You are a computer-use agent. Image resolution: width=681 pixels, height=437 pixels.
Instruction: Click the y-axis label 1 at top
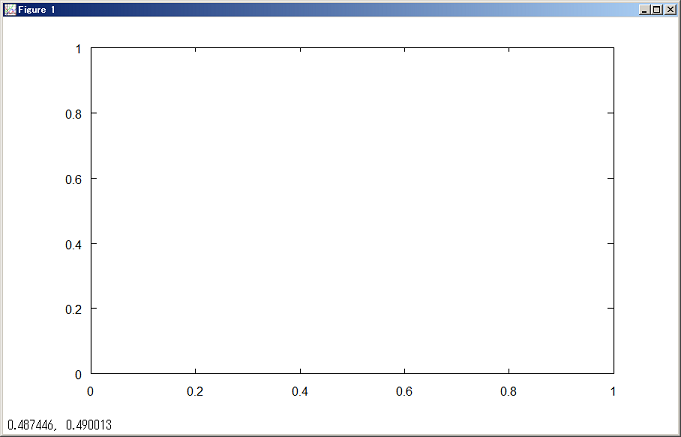click(78, 48)
